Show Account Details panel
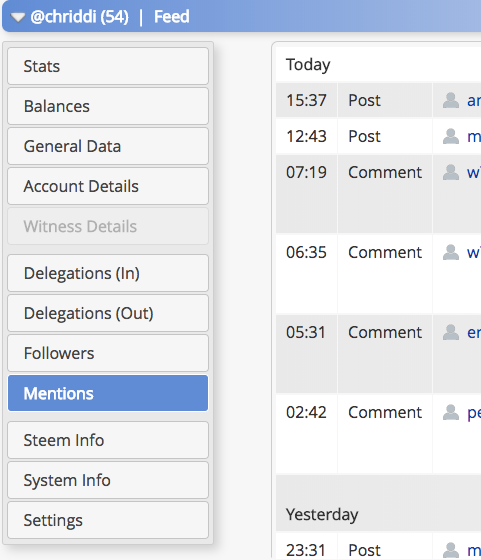Image resolution: width=481 pixels, height=560 pixels. pos(108,186)
